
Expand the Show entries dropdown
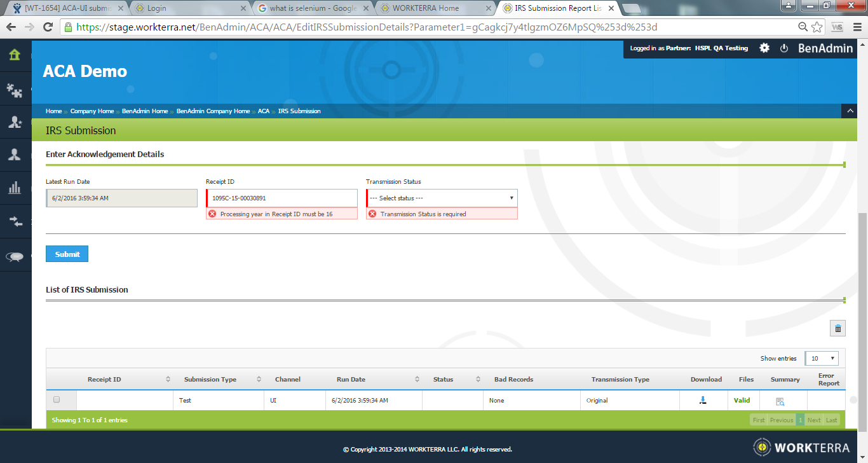pos(822,358)
